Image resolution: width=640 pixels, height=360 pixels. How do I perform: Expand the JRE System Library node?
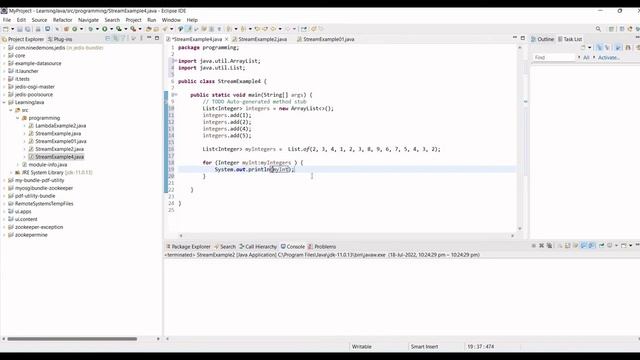coord(11,173)
